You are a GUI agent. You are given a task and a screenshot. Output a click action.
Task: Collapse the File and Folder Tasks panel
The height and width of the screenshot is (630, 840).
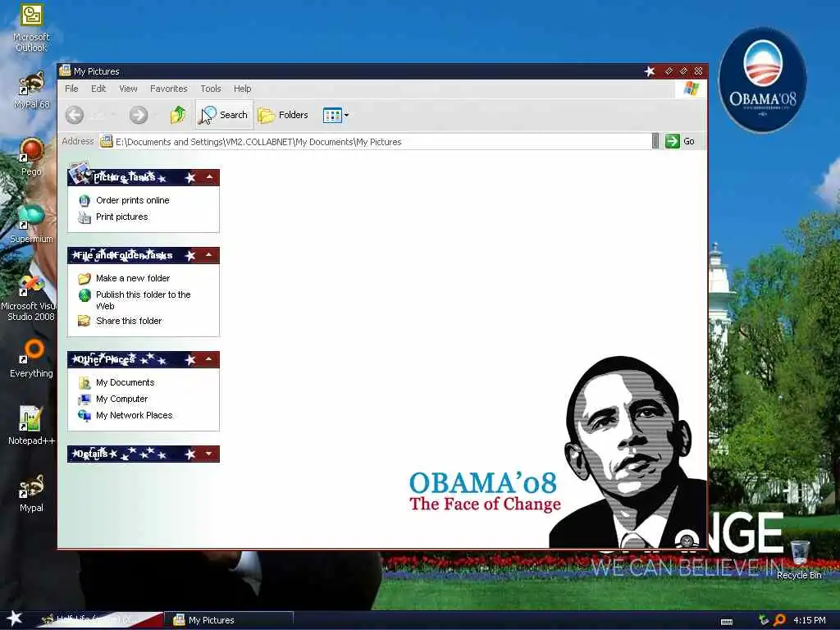tap(209, 255)
